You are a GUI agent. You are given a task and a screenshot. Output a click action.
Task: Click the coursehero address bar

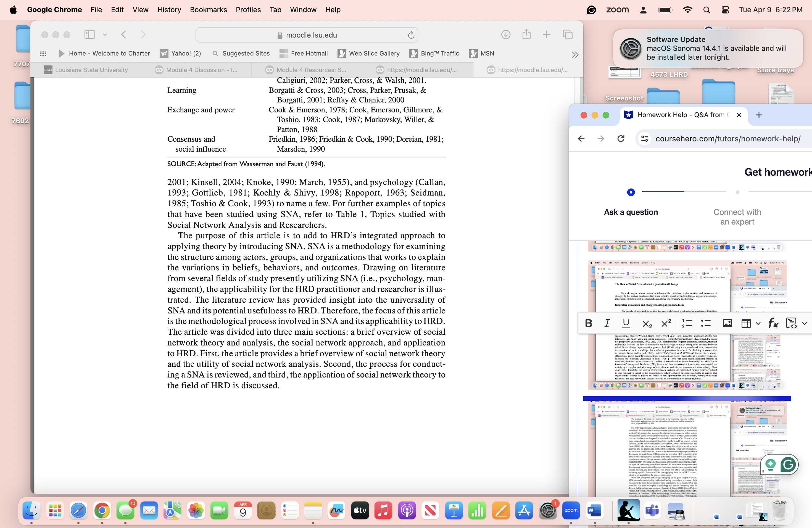click(x=727, y=138)
